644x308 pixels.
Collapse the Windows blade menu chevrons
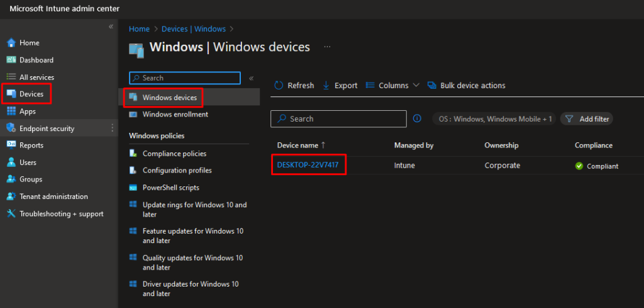pos(252,78)
